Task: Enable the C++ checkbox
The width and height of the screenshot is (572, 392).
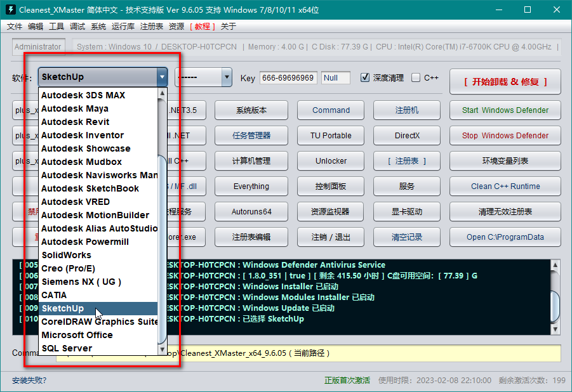Action: click(x=415, y=77)
